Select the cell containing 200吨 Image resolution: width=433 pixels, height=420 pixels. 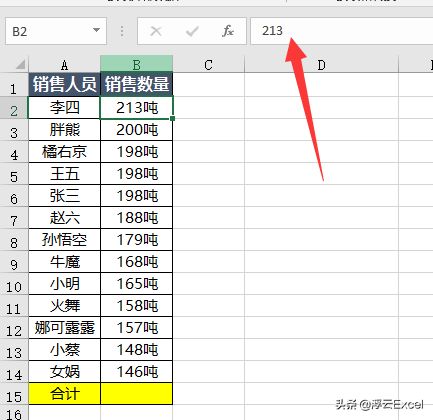pyautogui.click(x=136, y=130)
